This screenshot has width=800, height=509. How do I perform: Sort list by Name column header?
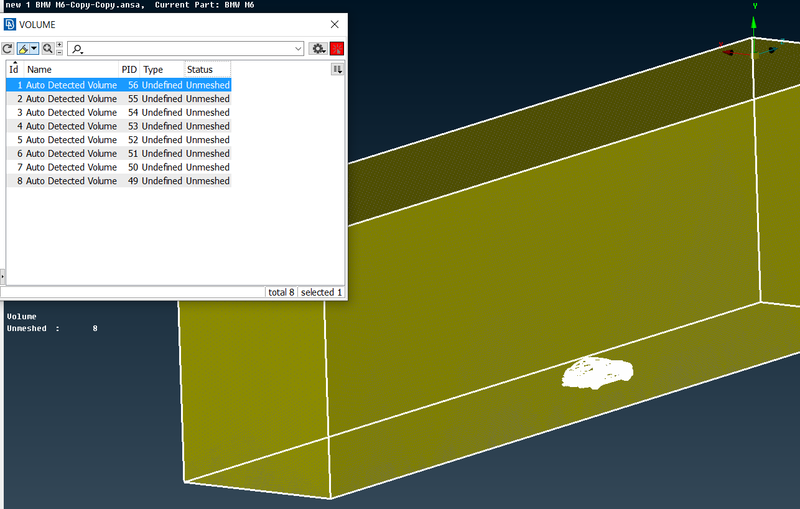click(x=71, y=69)
